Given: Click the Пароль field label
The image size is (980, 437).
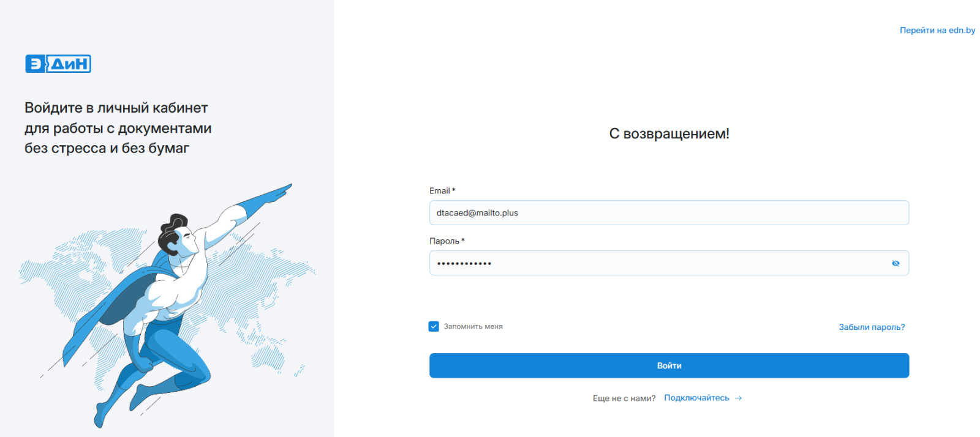Looking at the screenshot, I should point(444,241).
